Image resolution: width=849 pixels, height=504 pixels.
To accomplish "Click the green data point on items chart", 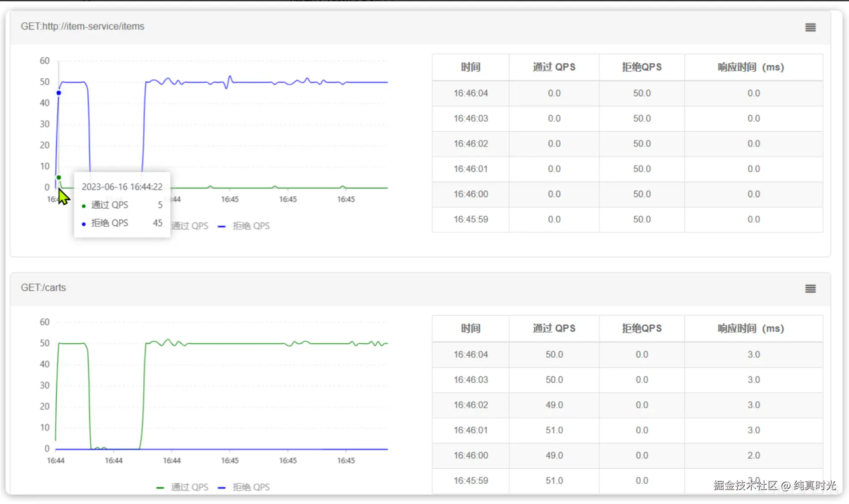I will pos(59,177).
